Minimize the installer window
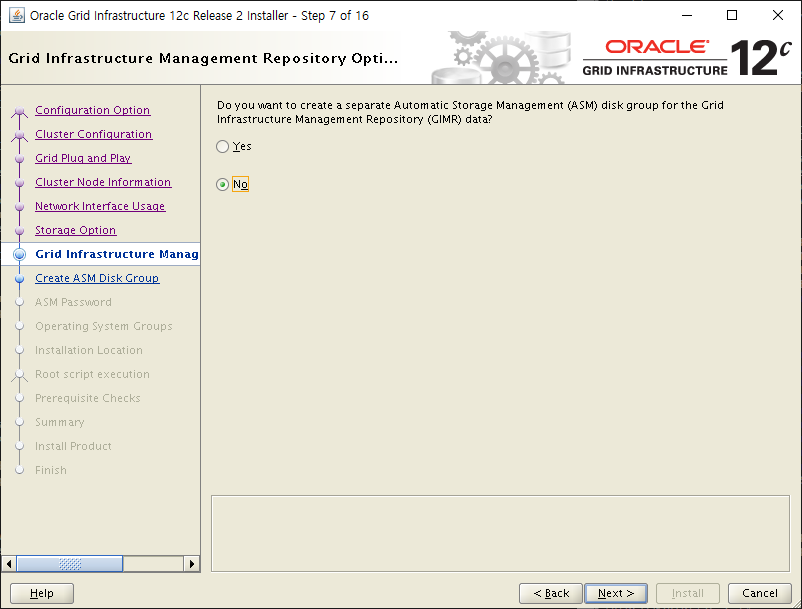The width and height of the screenshot is (802, 609). click(687, 15)
